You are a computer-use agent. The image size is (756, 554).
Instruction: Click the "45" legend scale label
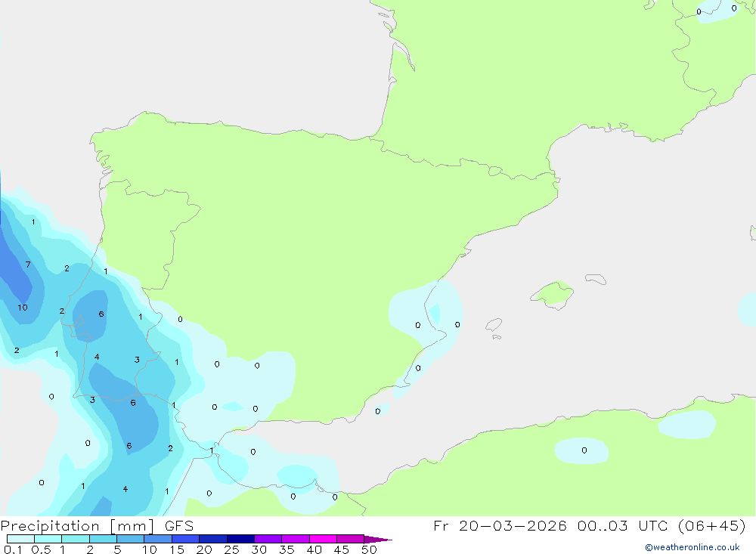click(x=342, y=549)
